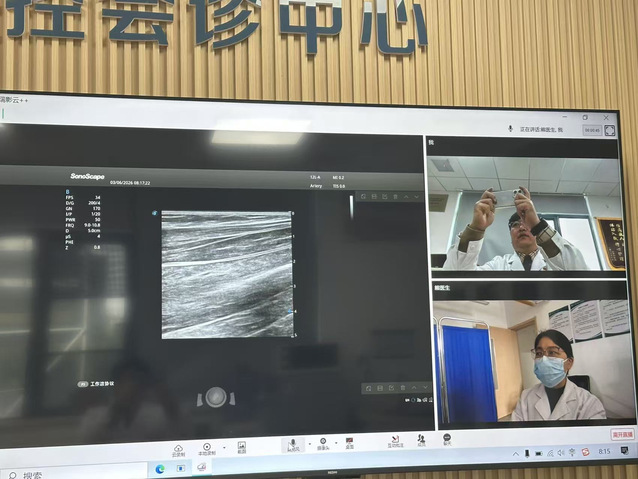638x479 pixels.
Task: Click the red leave-session button
Action: click(622, 435)
